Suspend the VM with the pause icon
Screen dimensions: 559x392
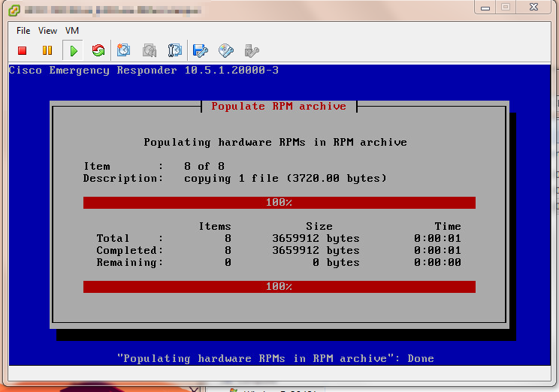click(x=47, y=50)
